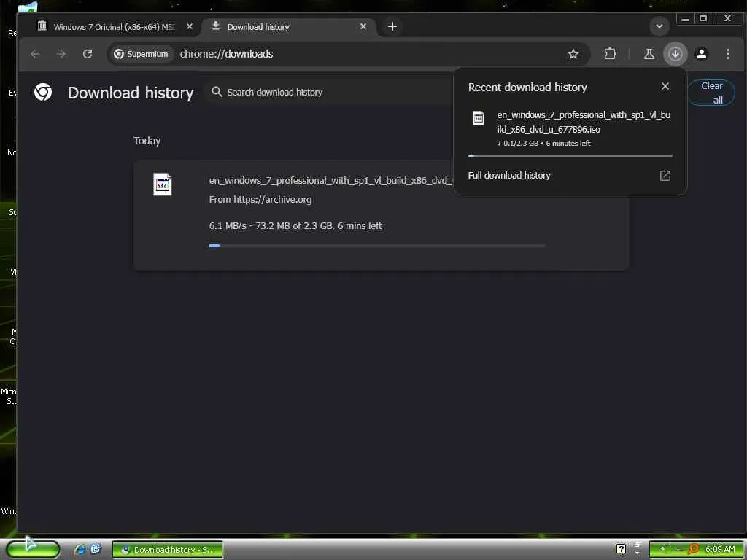Open the green Start button
This screenshot has width=747, height=560.
pos(34,549)
